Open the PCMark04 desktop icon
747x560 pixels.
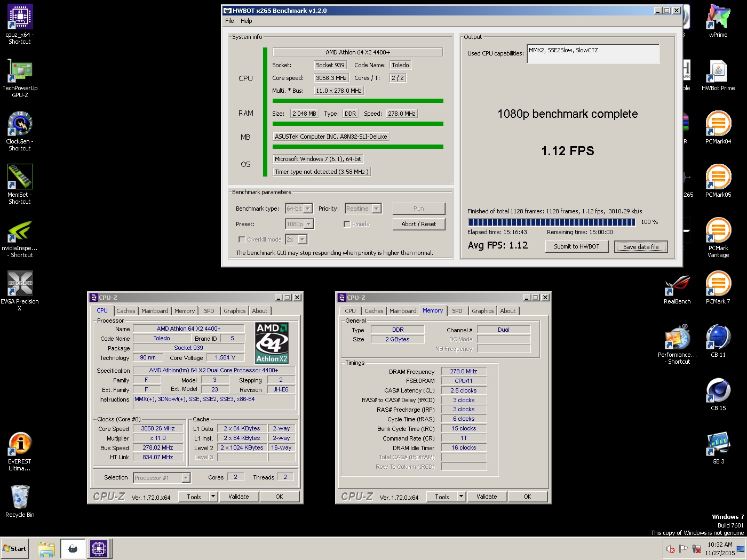pos(718,127)
